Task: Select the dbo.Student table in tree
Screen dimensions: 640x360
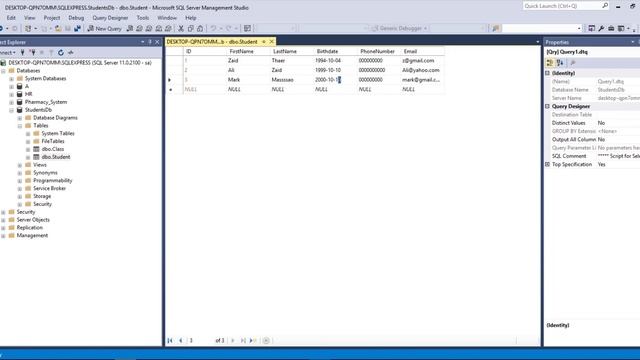Action: (56, 157)
